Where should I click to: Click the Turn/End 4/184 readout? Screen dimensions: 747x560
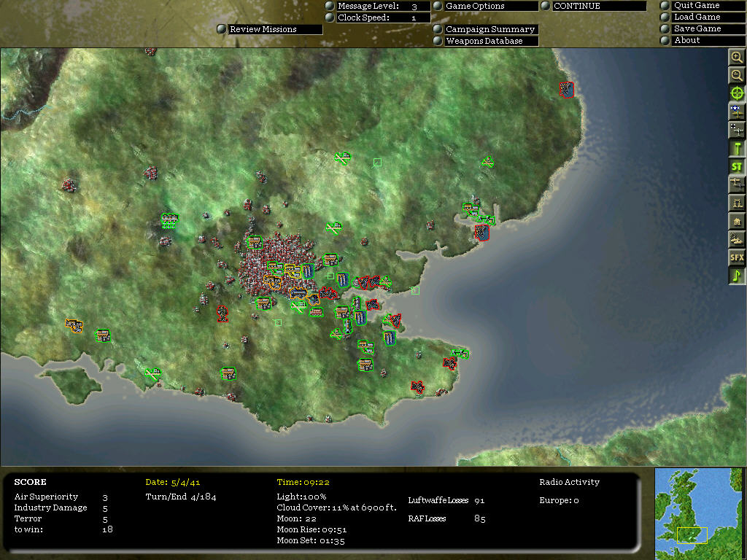(181, 497)
